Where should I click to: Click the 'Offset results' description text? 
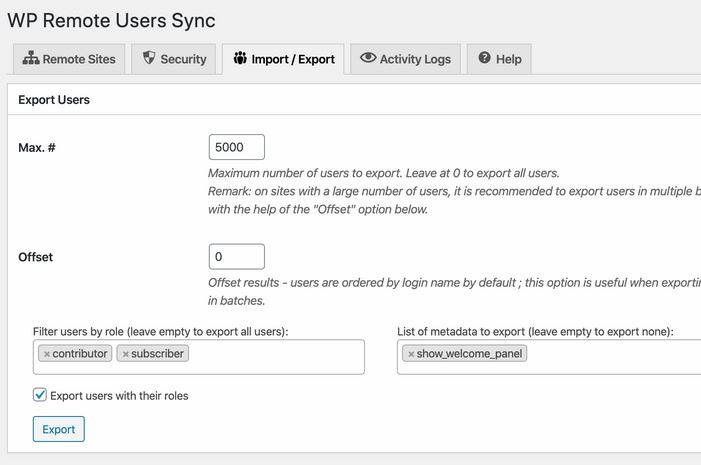pyautogui.click(x=454, y=292)
